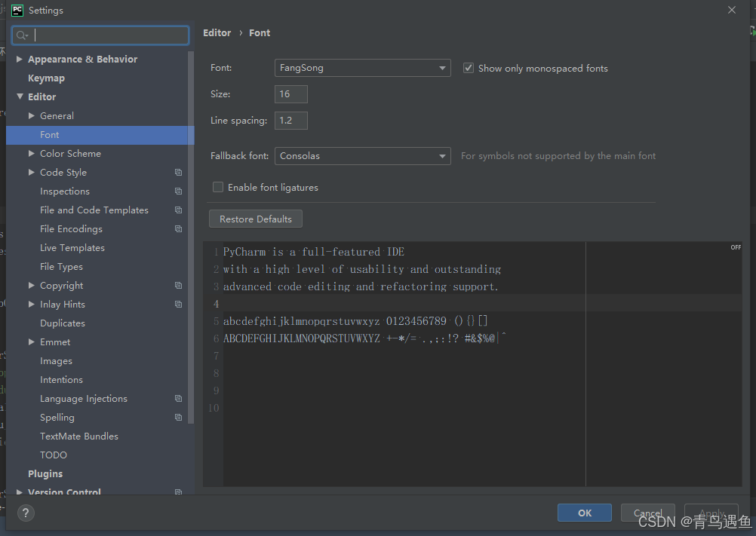Select Intentions settings item
Viewport: 756px width, 536px height.
[61, 379]
